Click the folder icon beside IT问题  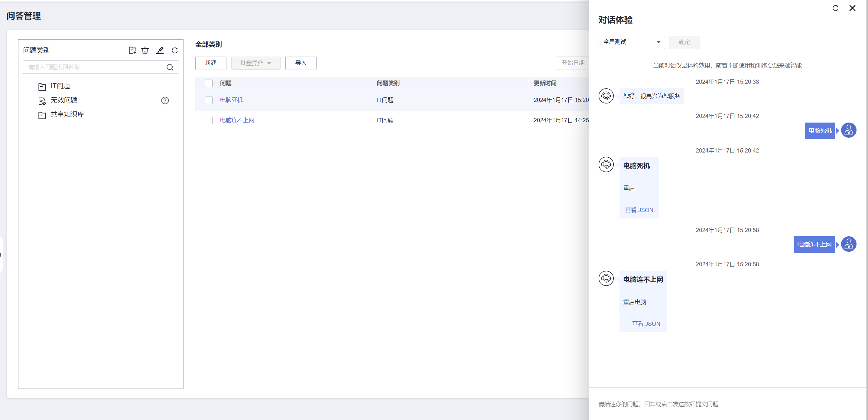click(42, 87)
